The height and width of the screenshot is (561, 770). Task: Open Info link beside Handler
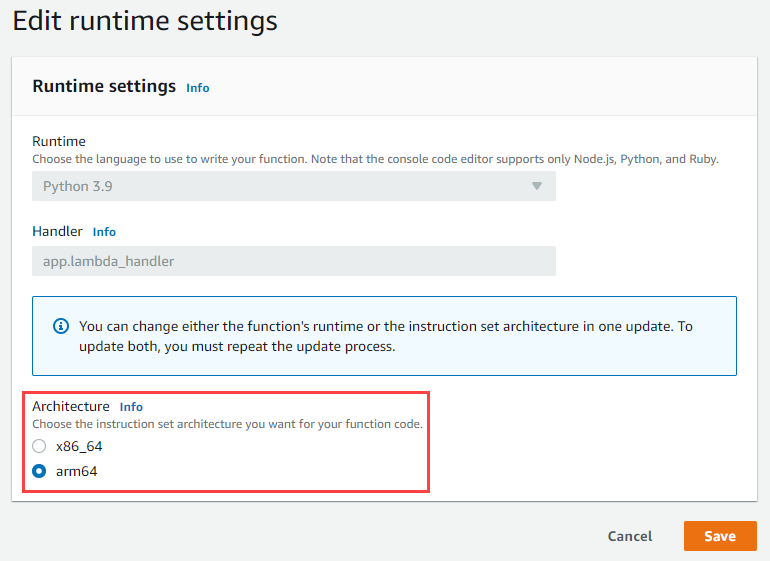[x=104, y=232]
